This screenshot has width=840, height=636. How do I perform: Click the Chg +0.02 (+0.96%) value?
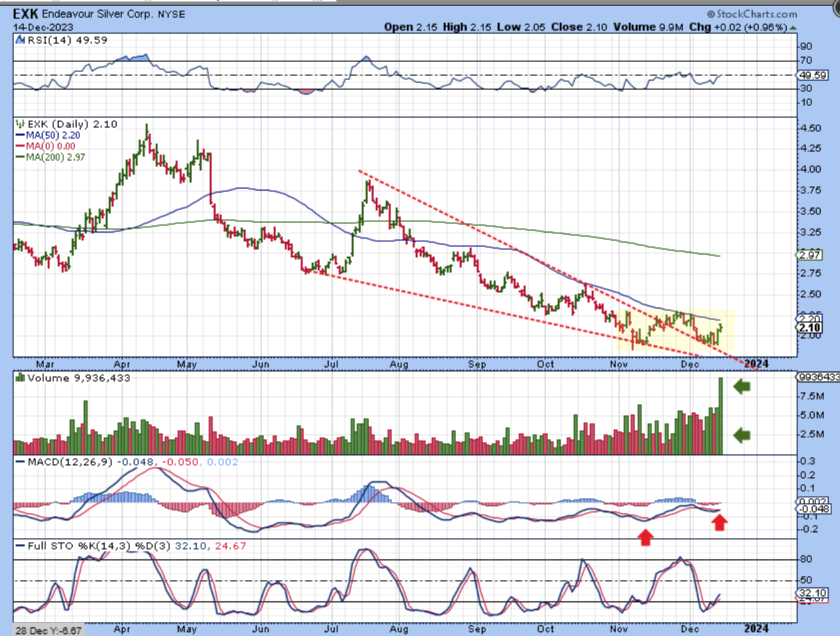pos(738,27)
